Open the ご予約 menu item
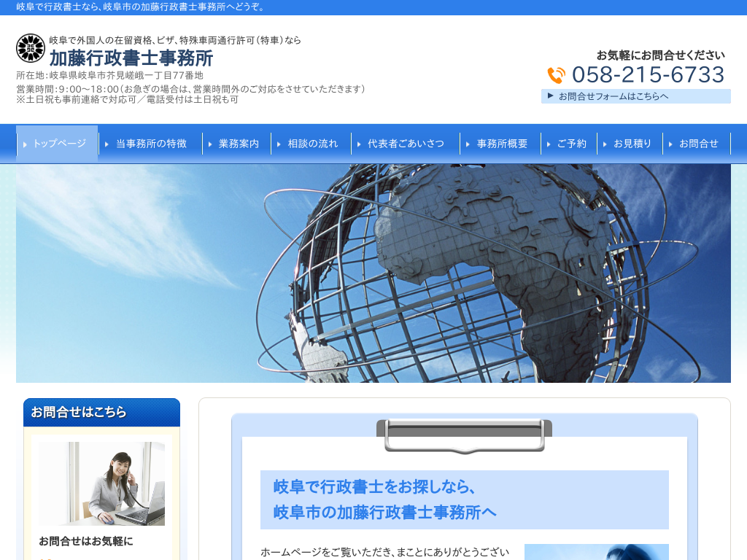747x560 pixels. [x=569, y=144]
